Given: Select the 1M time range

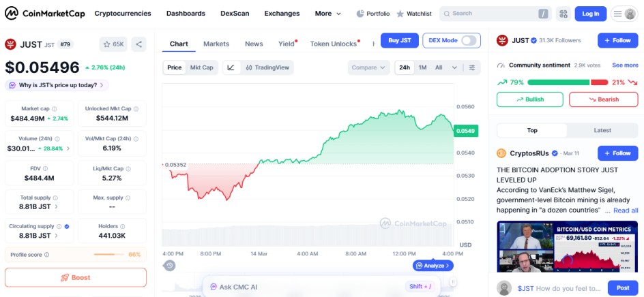Looking at the screenshot, I should (423, 67).
